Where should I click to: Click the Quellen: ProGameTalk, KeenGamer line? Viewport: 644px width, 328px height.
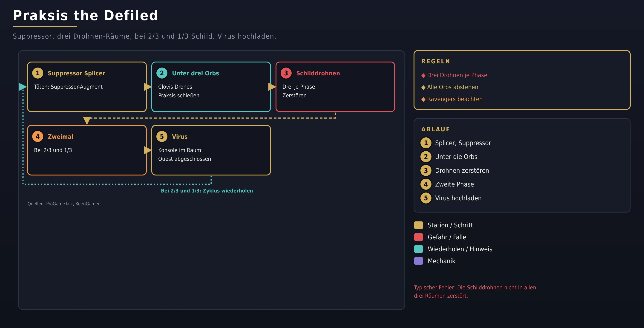(x=64, y=204)
